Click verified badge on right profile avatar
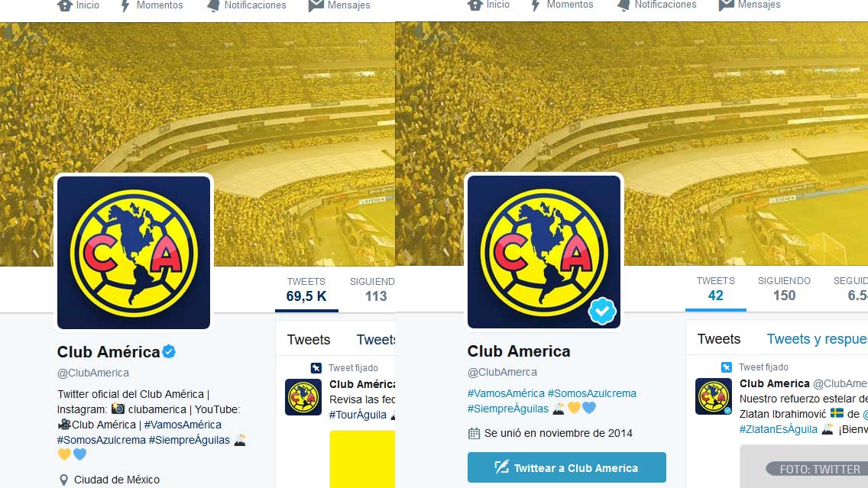The width and height of the screenshot is (868, 488). (x=602, y=311)
